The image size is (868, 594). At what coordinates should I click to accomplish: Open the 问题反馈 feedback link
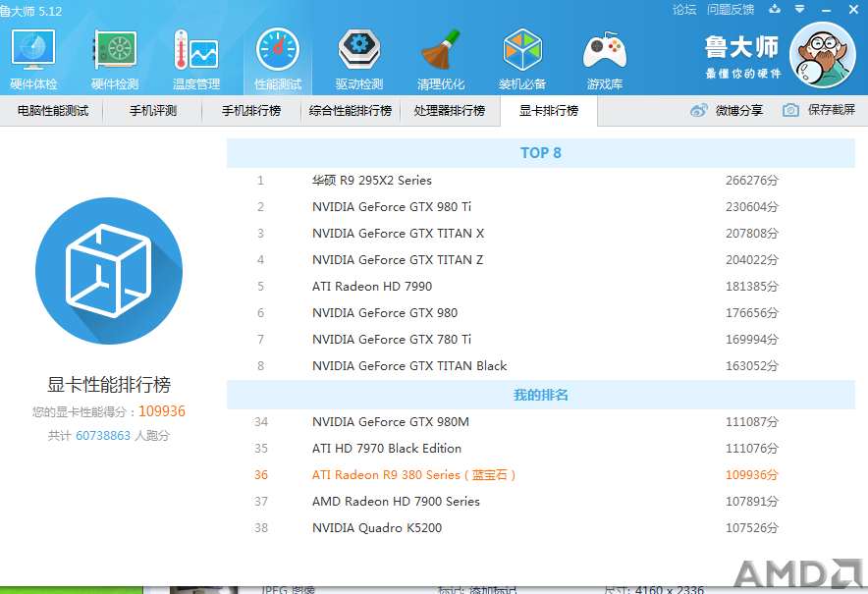(x=731, y=10)
